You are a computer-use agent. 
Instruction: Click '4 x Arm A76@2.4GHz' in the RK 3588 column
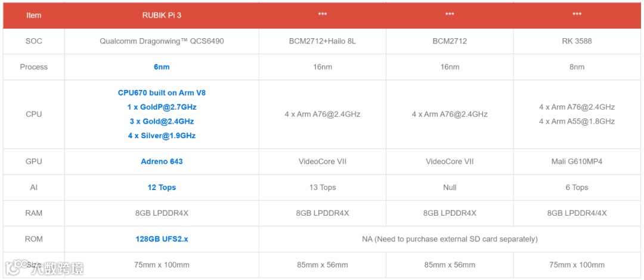coord(577,107)
